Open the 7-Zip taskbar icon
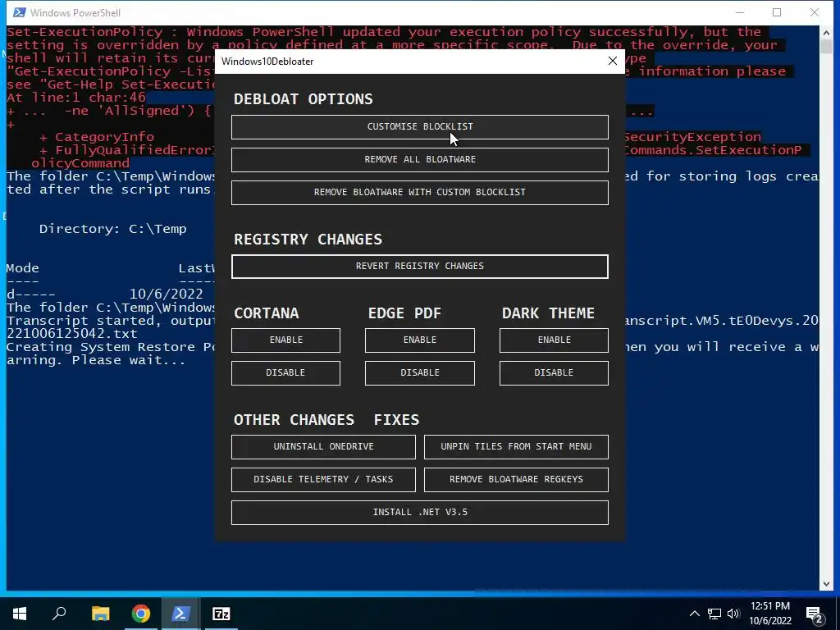Screen dimensions: 840x630 tap(221, 614)
